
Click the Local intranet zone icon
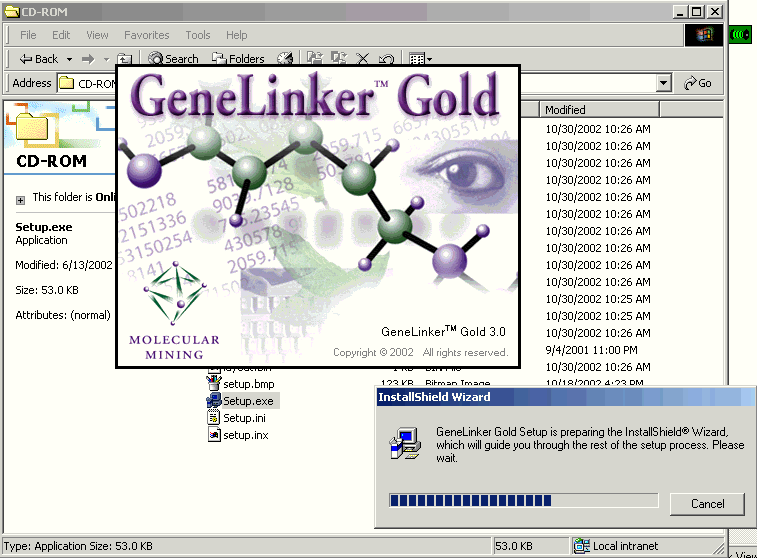point(581,546)
